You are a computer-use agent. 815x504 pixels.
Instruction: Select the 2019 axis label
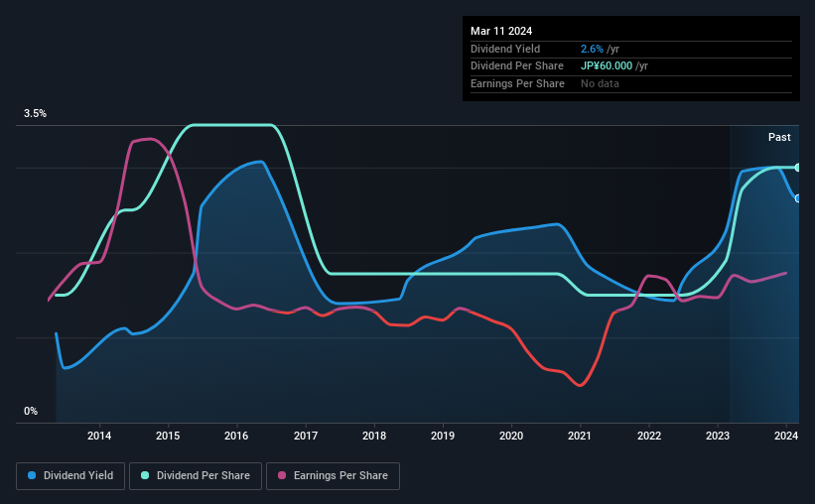pyautogui.click(x=443, y=436)
